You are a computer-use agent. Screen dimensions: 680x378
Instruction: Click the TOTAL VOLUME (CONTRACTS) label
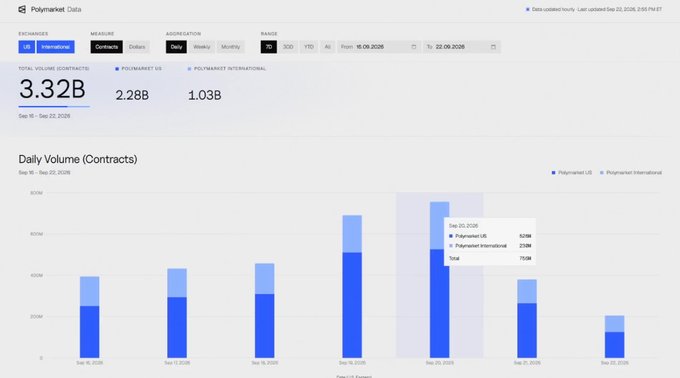click(54, 68)
